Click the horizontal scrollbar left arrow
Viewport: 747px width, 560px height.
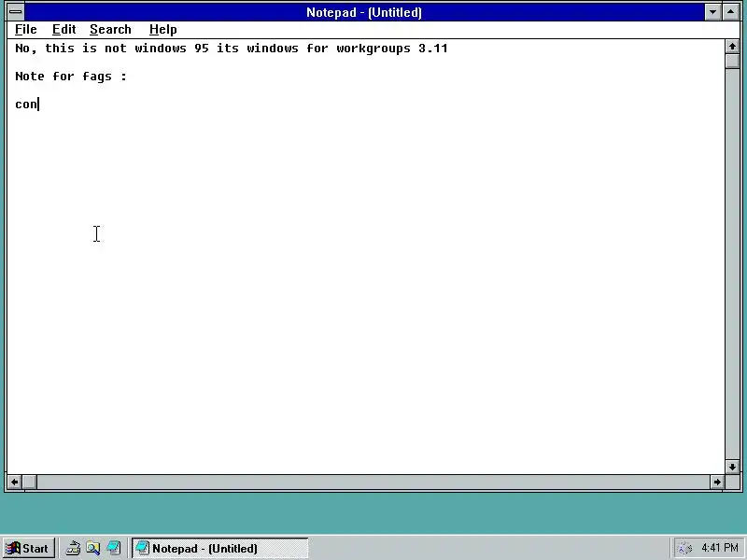tap(14, 482)
